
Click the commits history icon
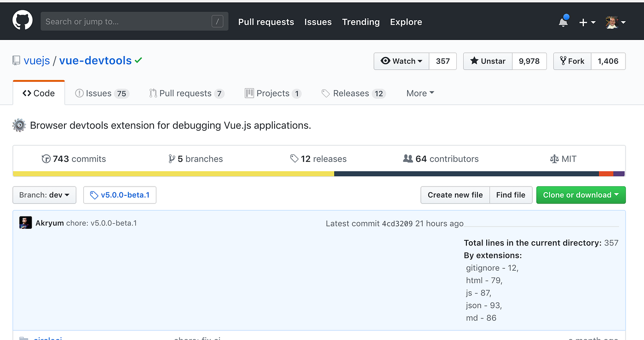point(46,159)
